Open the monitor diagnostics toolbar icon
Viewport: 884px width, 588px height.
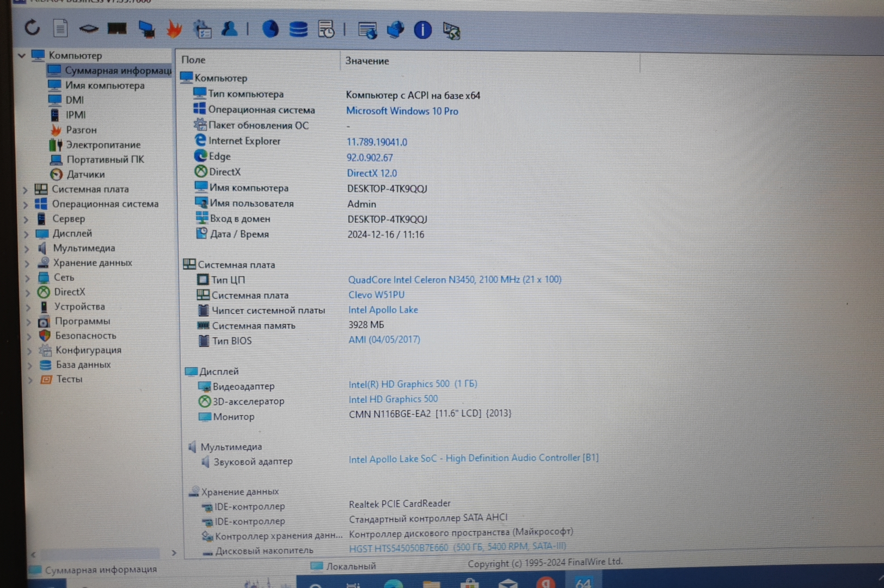[146, 28]
